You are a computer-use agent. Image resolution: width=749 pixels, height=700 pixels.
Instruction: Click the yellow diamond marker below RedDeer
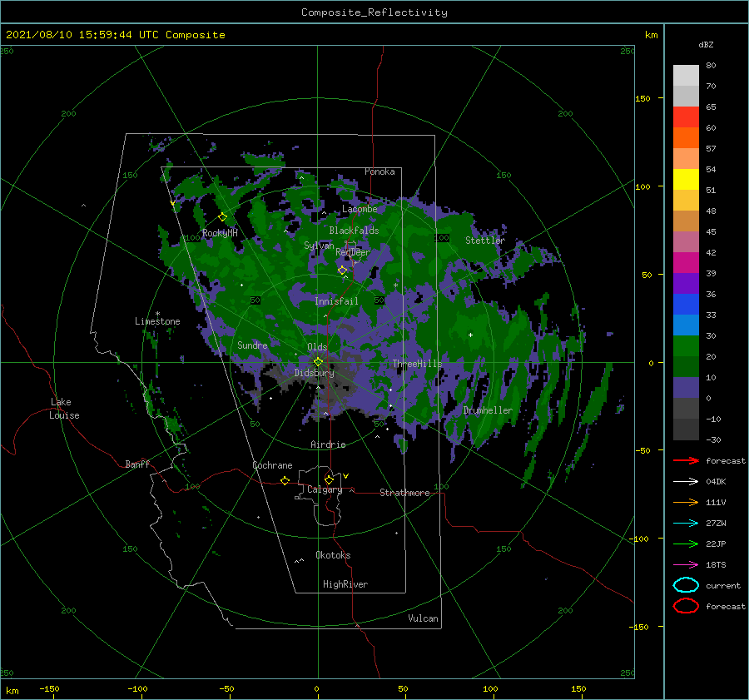343,271
